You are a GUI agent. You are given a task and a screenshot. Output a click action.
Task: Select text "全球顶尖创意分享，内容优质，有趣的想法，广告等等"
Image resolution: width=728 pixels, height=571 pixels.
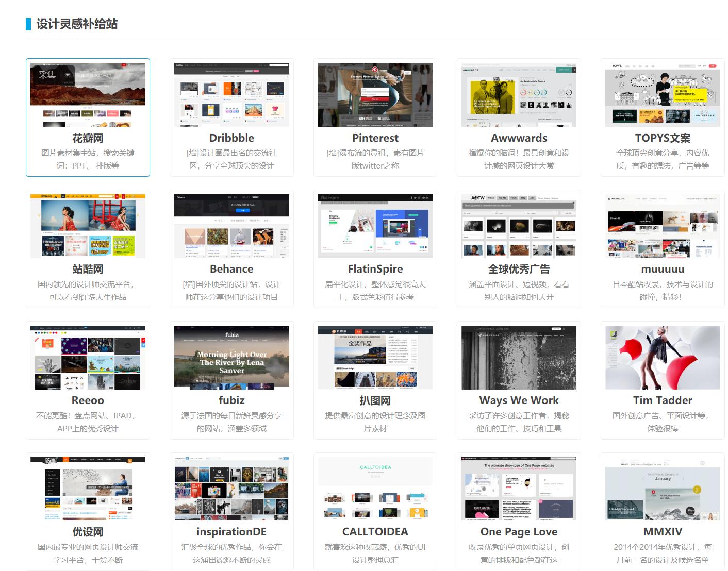pos(663,159)
